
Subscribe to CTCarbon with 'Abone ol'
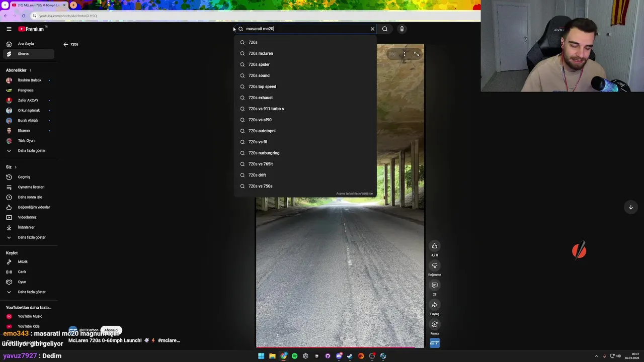[111, 330]
